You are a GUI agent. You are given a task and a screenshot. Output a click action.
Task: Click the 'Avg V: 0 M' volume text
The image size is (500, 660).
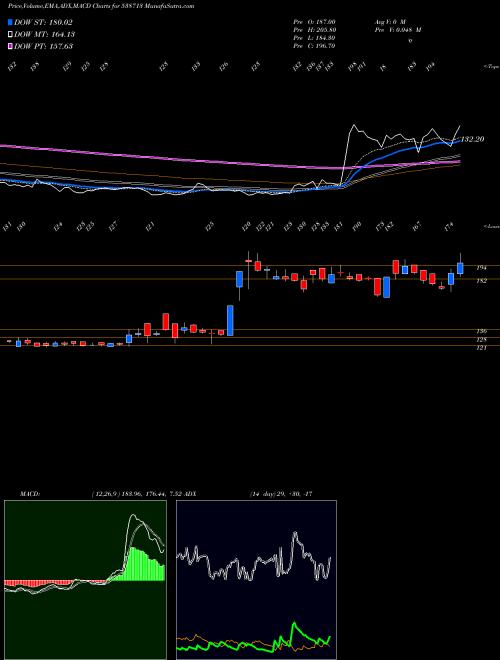click(x=389, y=21)
